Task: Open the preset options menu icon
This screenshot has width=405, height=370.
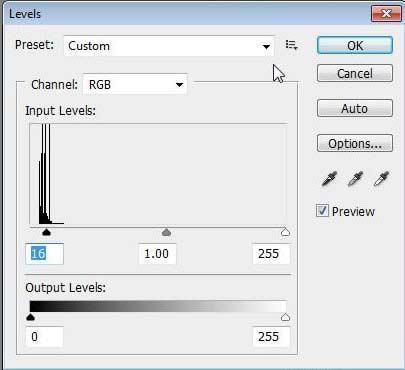Action: 291,45
